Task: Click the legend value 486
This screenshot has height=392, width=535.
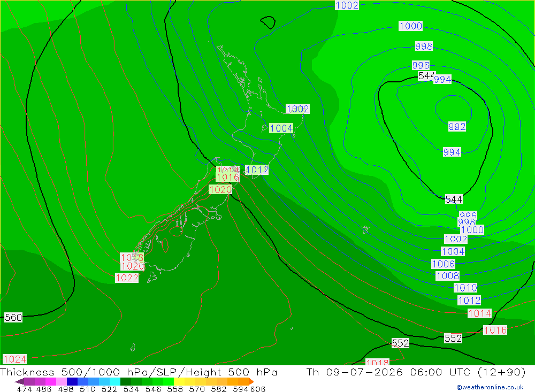Action: (x=44, y=389)
